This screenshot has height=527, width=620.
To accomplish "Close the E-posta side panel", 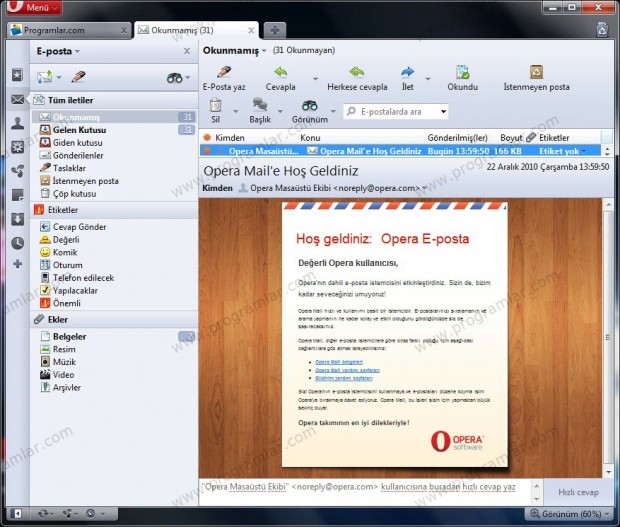I will 187,51.
